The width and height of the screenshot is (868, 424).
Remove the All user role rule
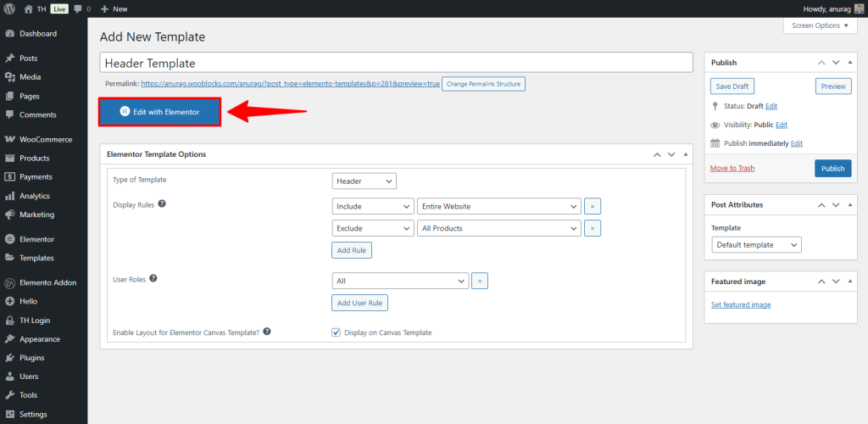point(480,281)
